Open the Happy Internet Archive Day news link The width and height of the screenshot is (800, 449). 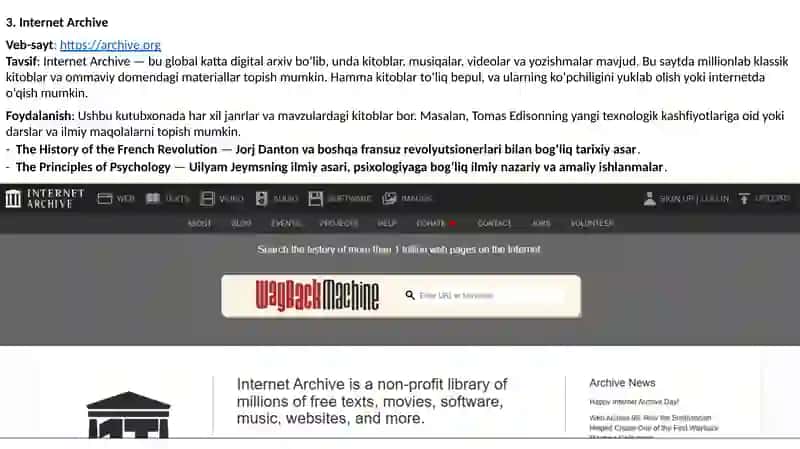[634, 402]
